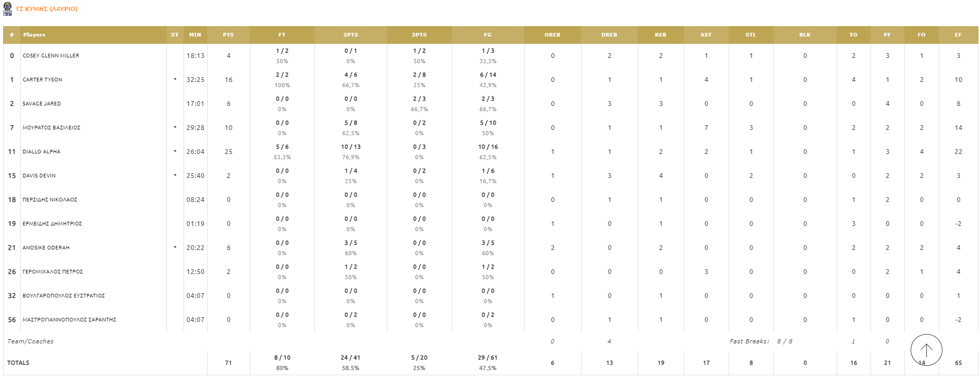Screen dimensions: 980x382
Task: Click the Players column header
Action: (34, 35)
